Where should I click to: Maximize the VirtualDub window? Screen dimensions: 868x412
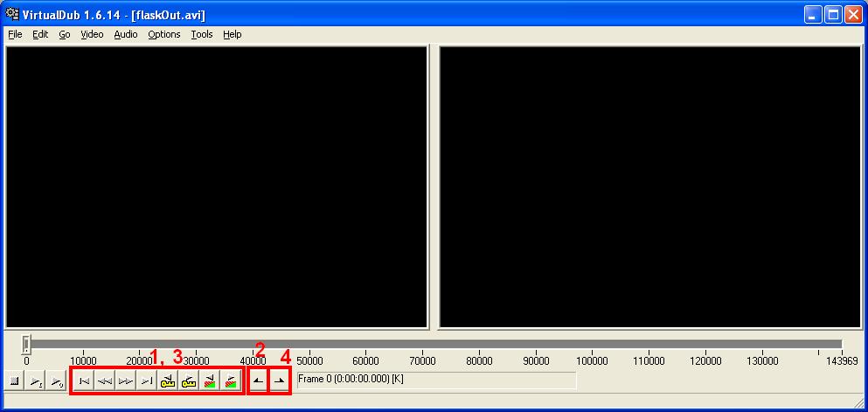point(832,15)
